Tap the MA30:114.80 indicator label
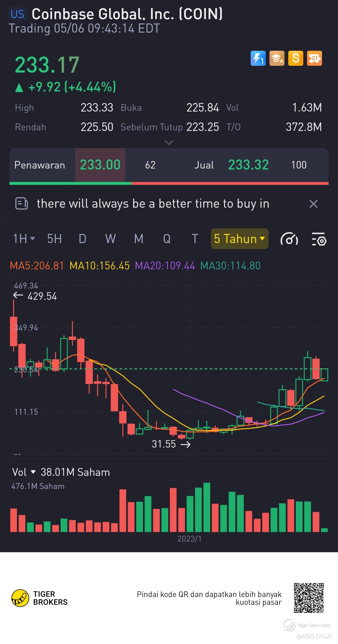This screenshot has width=338, height=644. pyautogui.click(x=230, y=266)
